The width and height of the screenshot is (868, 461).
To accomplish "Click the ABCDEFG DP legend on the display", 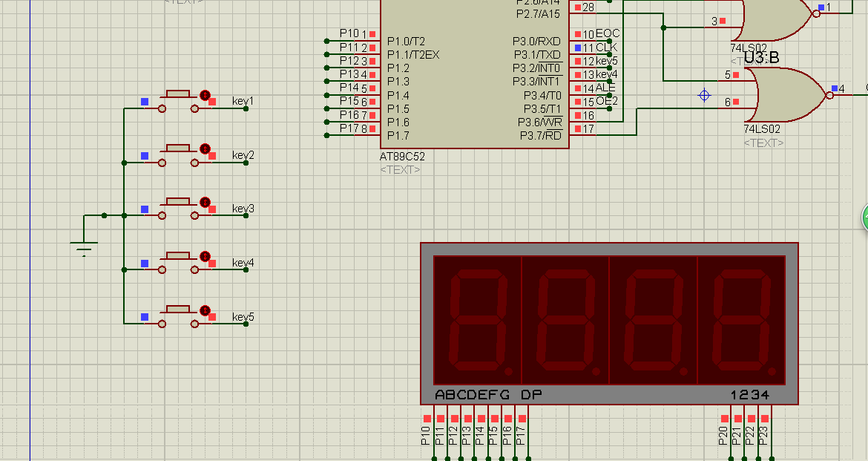I will pos(488,394).
